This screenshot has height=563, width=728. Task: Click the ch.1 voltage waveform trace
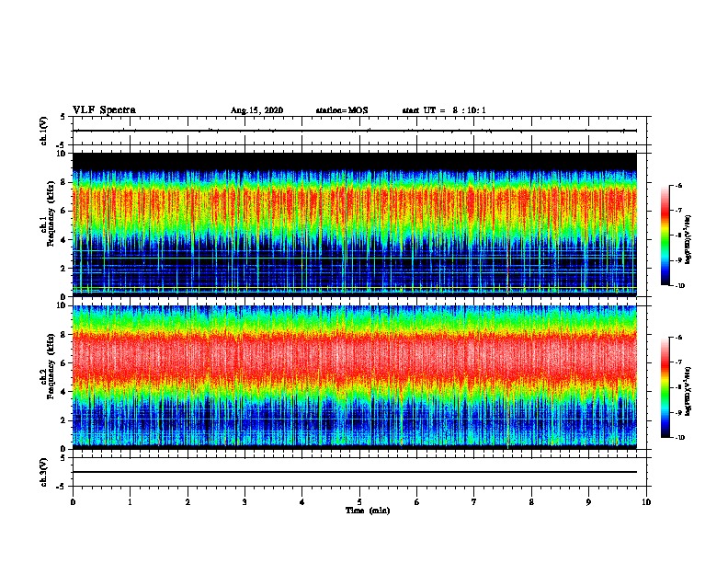point(355,131)
